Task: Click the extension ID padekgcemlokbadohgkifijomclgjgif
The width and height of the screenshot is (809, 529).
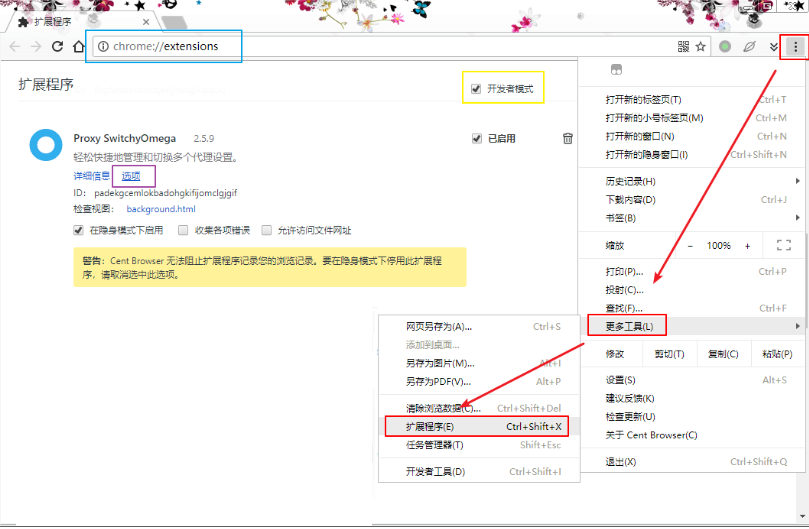Action: 166,193
